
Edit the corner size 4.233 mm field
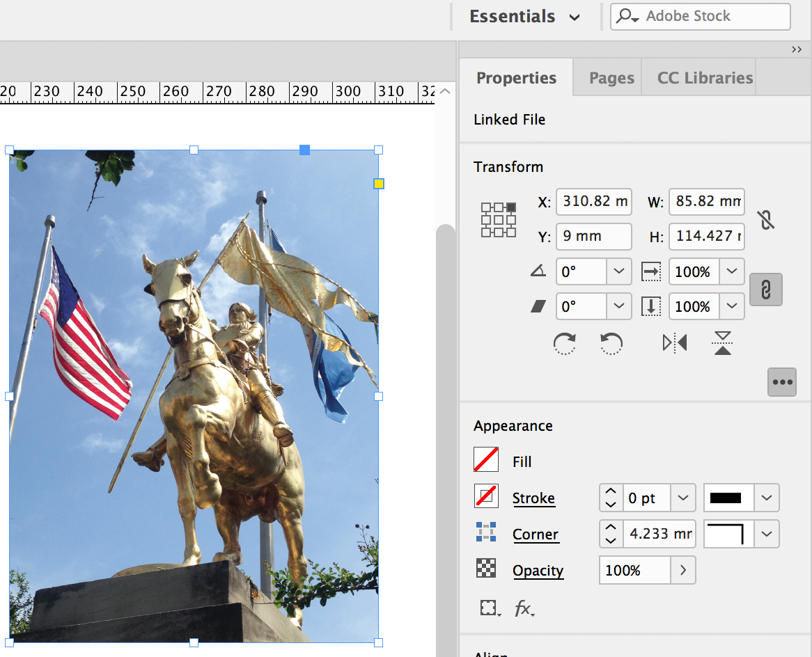click(659, 534)
